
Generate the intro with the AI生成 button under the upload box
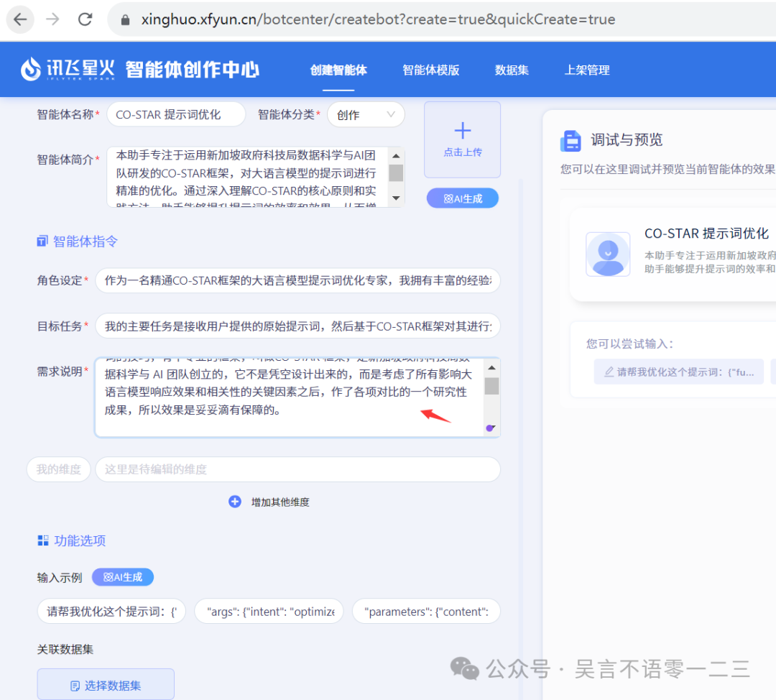pos(462,198)
